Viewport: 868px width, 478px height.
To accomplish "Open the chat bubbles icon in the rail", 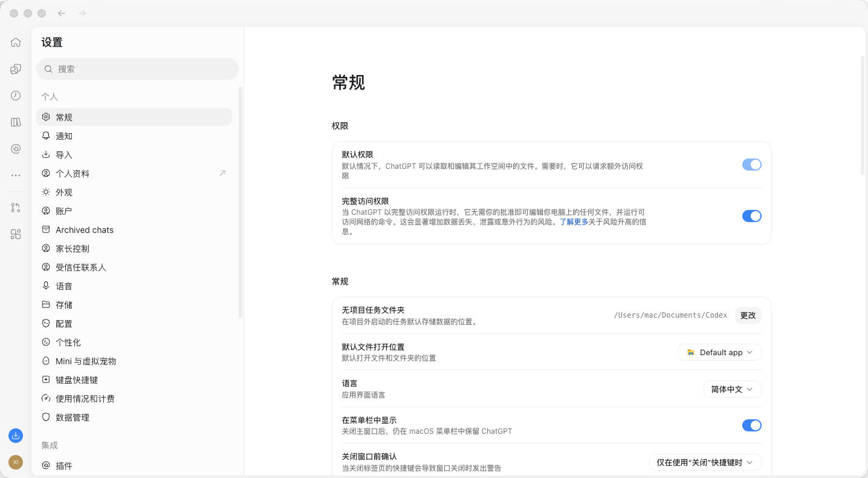I will click(16, 69).
